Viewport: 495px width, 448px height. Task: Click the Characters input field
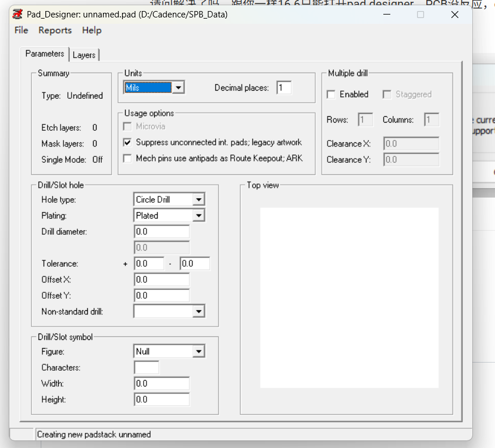coord(147,368)
